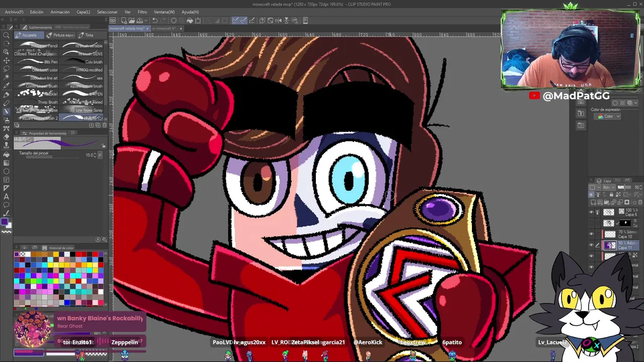Toggle the tool property padlock icon

point(104,146)
